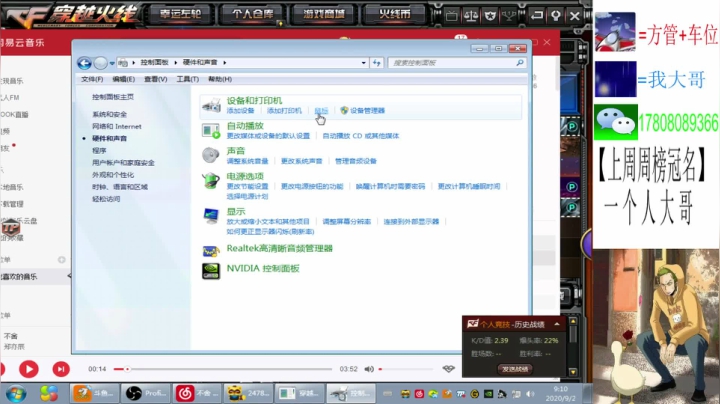The image size is (720, 404).
Task: Open the 工具(T) menu
Action: tap(187, 79)
